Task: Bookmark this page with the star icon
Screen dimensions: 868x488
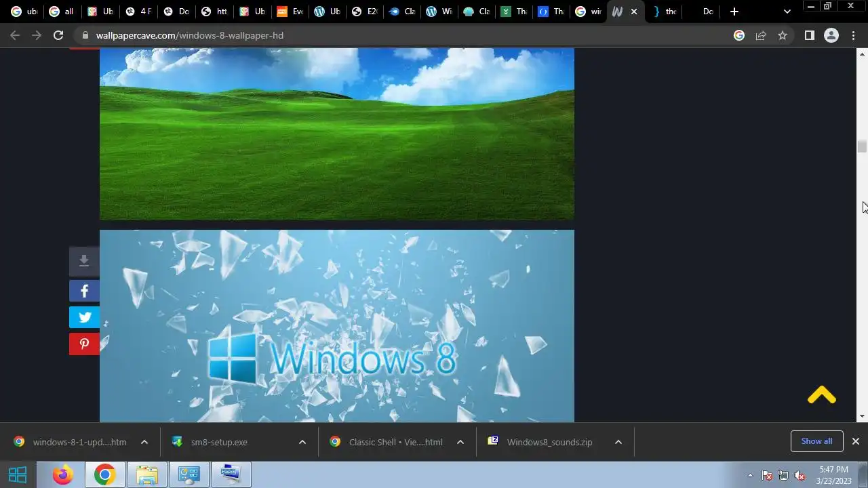Action: tap(783, 35)
